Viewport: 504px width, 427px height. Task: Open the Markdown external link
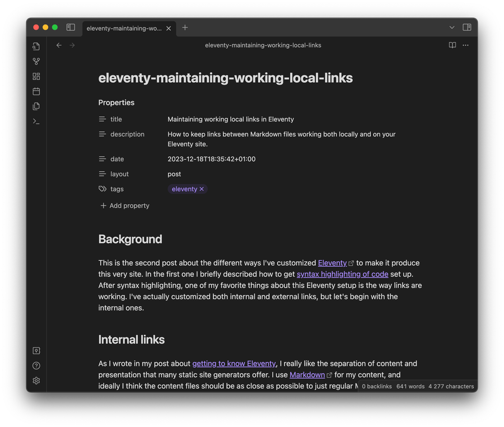click(x=307, y=374)
